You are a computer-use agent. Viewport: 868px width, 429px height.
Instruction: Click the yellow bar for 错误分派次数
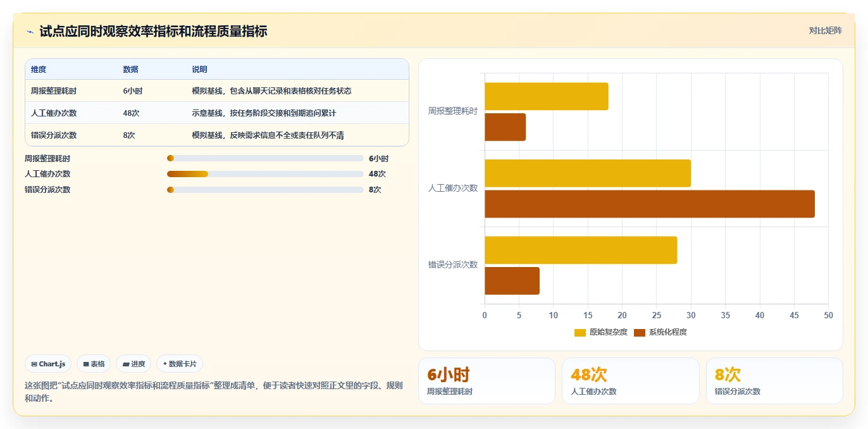point(581,250)
